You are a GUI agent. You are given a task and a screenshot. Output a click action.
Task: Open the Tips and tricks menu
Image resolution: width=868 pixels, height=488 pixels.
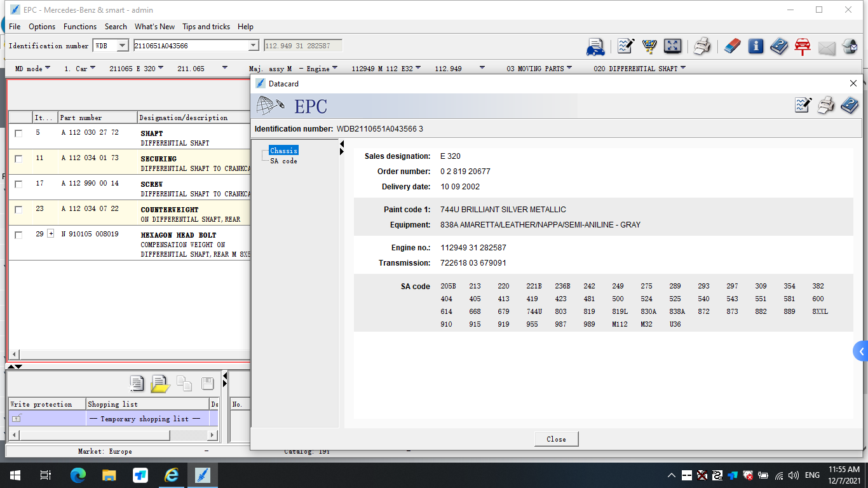(x=206, y=27)
